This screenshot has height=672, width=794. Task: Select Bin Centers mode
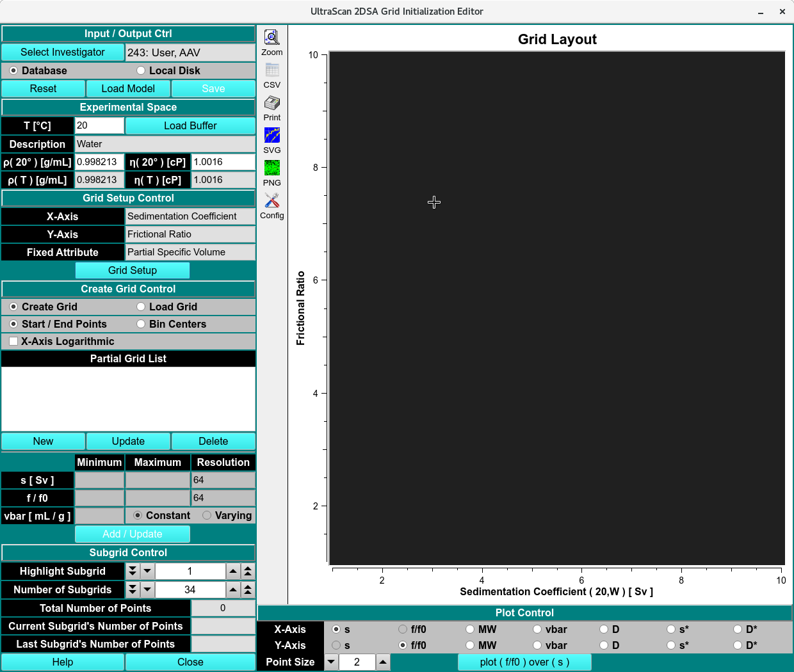[x=140, y=324]
